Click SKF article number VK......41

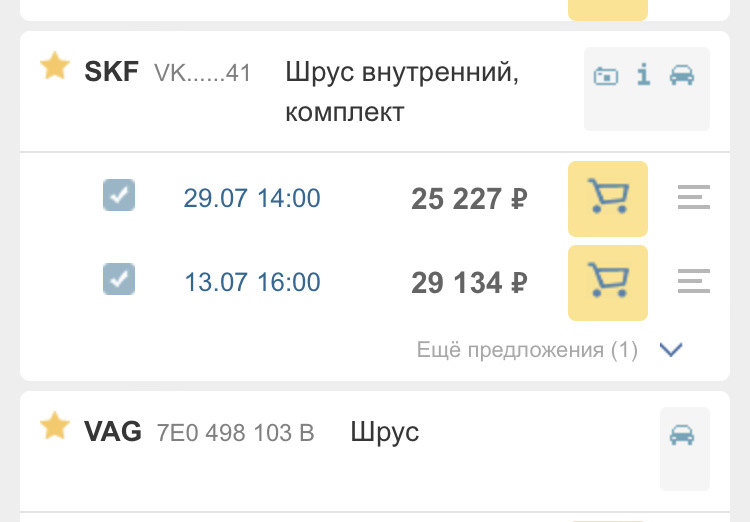(x=202, y=73)
